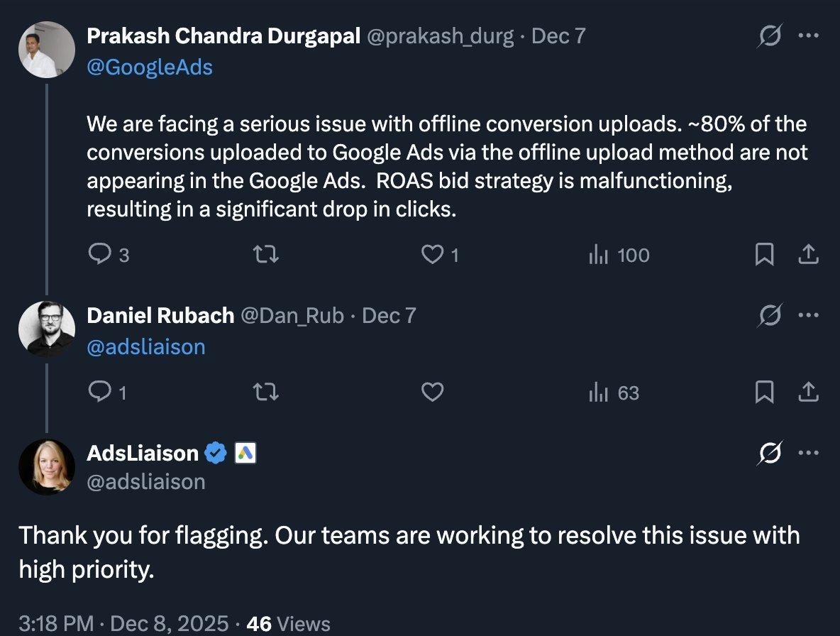
Task: Repost Prakash Chandra Durgapal's tweet
Action: click(266, 255)
